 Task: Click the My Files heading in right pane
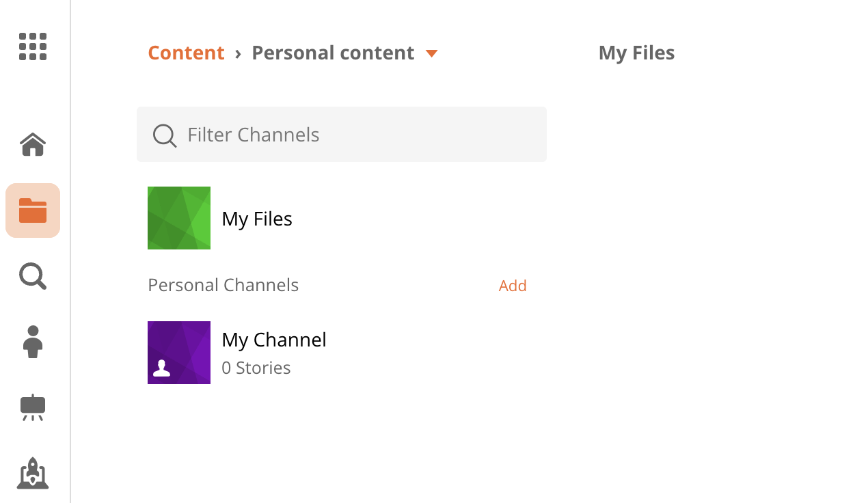pyautogui.click(x=636, y=53)
